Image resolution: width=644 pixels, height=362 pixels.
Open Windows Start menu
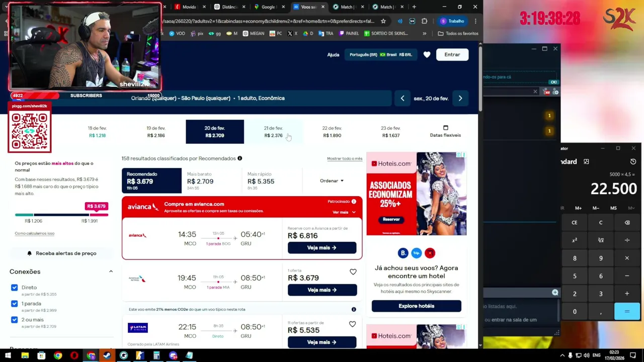(x=8, y=355)
